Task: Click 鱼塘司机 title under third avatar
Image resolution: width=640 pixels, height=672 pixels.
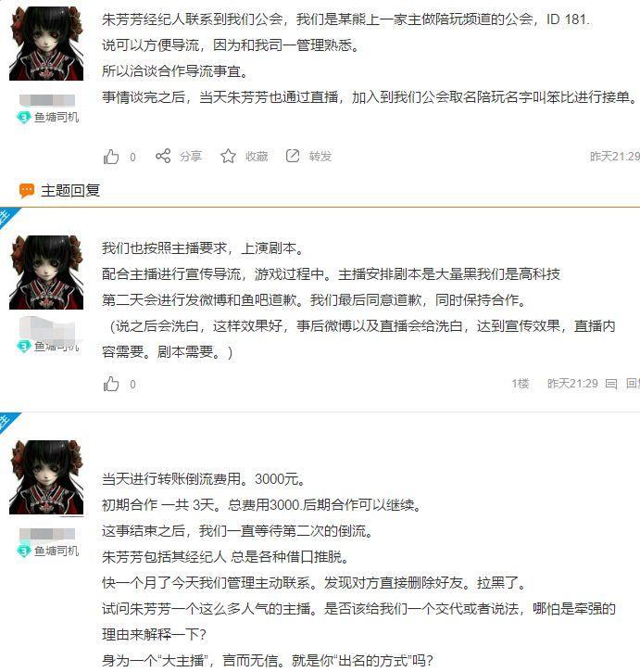Action: pyautogui.click(x=56, y=551)
